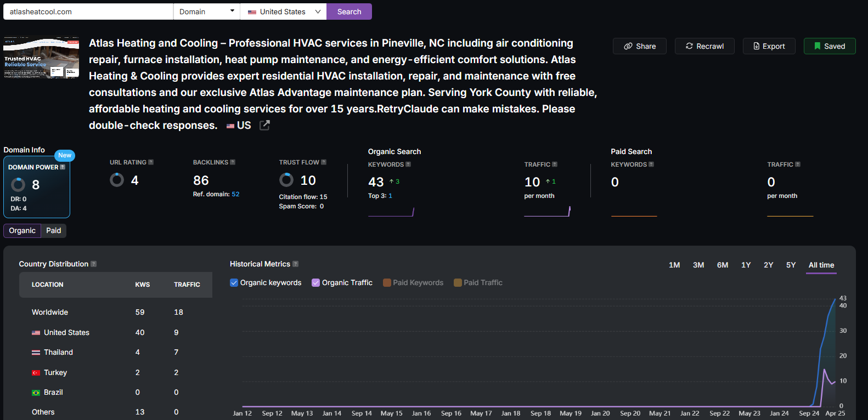Click the Recrawl button
The height and width of the screenshot is (420, 868).
[704, 46]
